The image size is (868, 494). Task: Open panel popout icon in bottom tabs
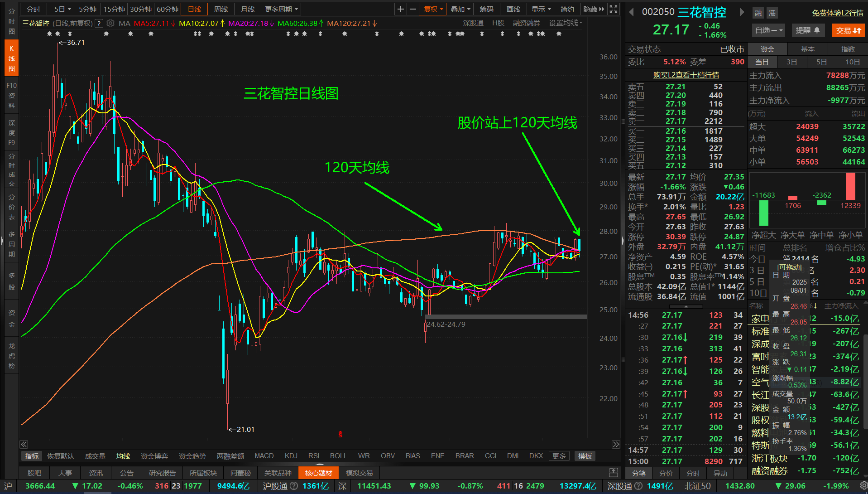tap(614, 473)
